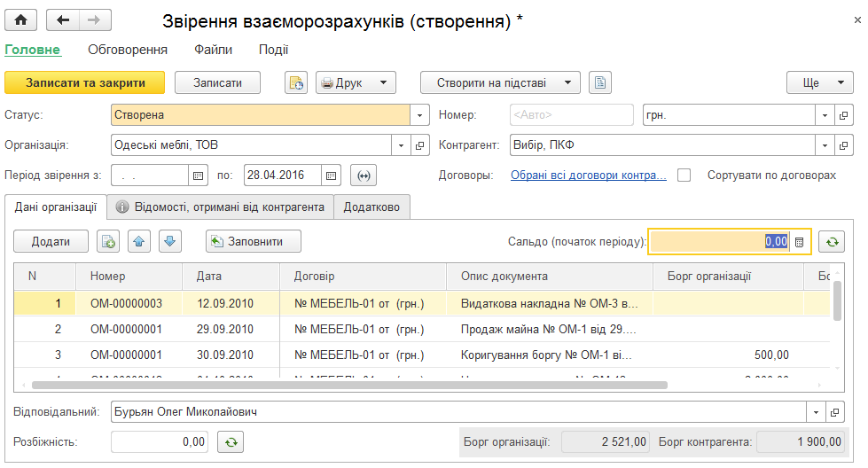Move selected row down
This screenshot has height=468, width=868.
click(x=170, y=242)
